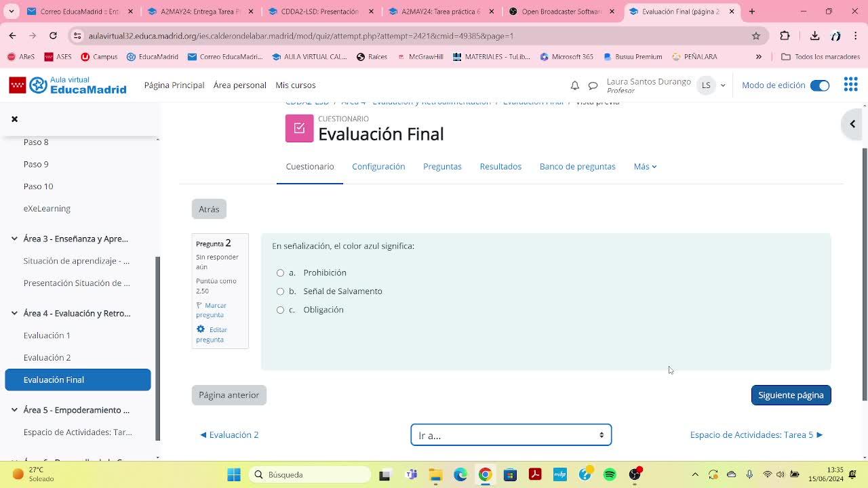Open the browser extensions puzzle icon
868x488 pixels.
point(785,36)
